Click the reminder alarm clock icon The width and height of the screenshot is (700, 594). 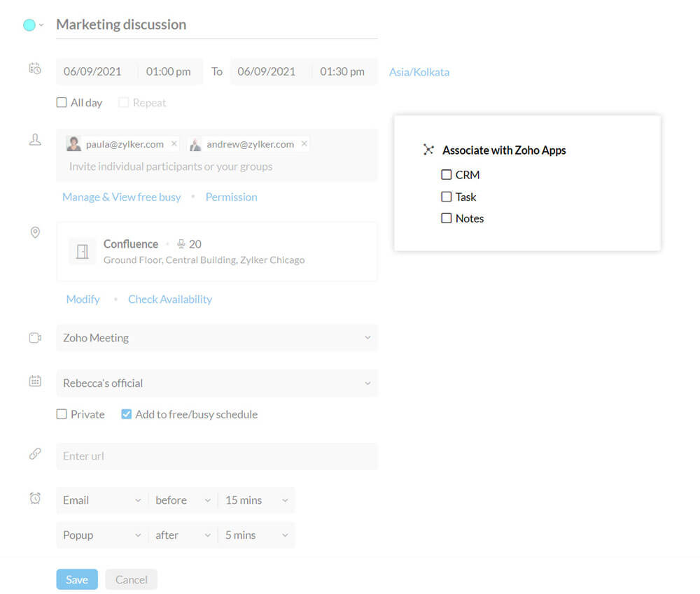35,498
